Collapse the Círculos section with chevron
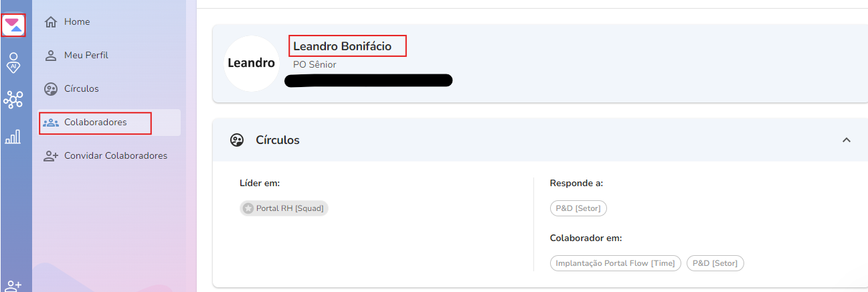 tap(846, 140)
